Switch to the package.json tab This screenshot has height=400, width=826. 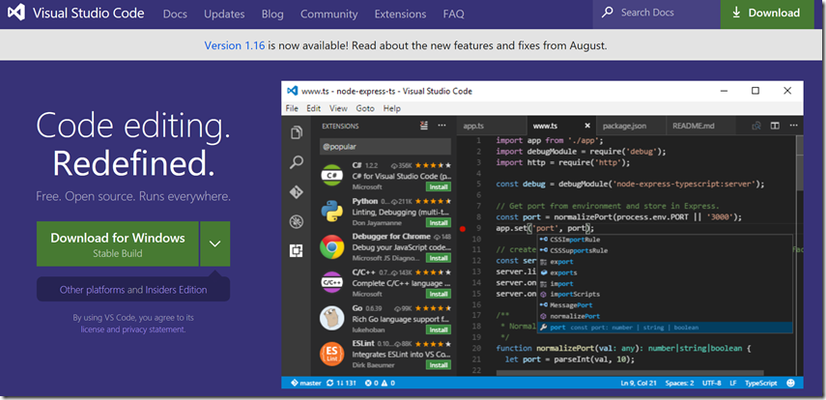[x=630, y=126]
